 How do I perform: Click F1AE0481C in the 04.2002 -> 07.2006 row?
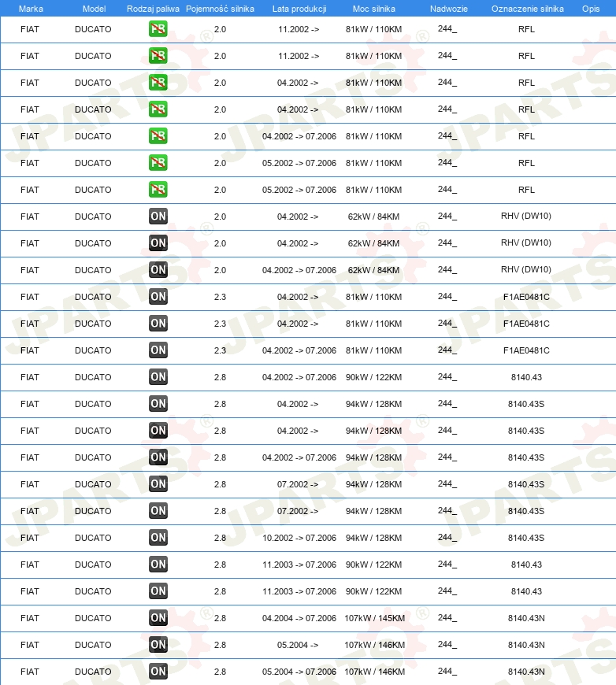point(526,350)
